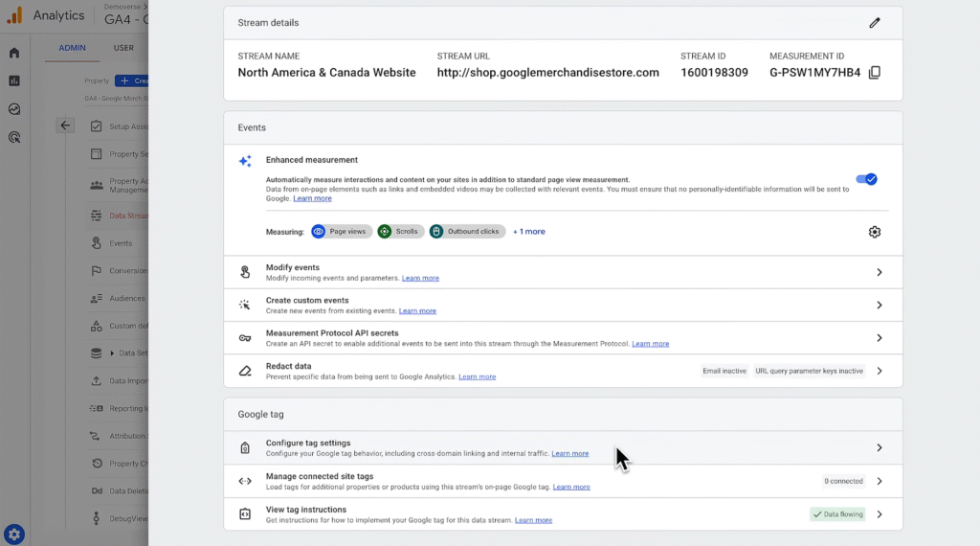Screen dimensions: 980x546
Task: Expand Measurement Protocol API secrets chevron
Action: pyautogui.click(x=879, y=338)
